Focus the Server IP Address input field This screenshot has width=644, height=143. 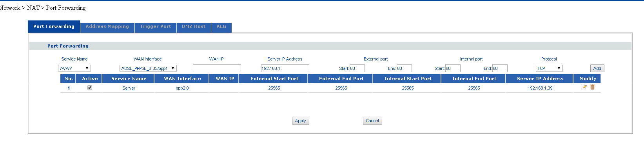coord(285,68)
